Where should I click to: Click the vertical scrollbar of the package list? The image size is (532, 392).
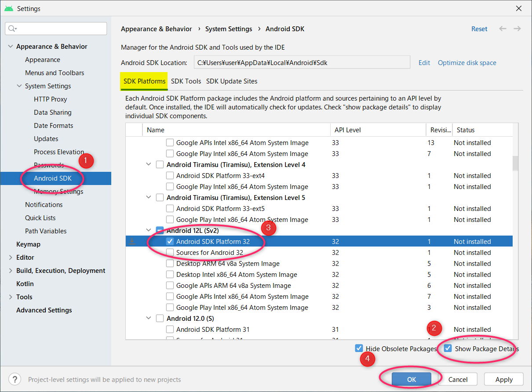point(515,163)
